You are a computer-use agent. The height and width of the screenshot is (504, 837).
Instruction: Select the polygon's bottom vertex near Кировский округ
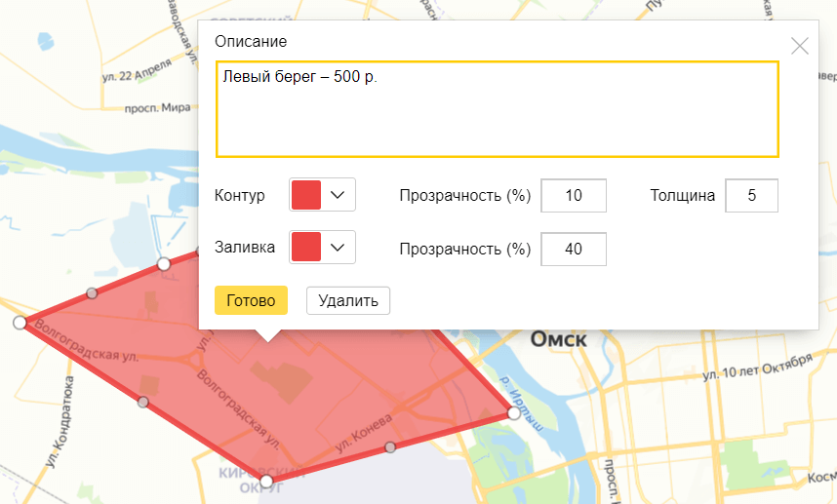(266, 481)
